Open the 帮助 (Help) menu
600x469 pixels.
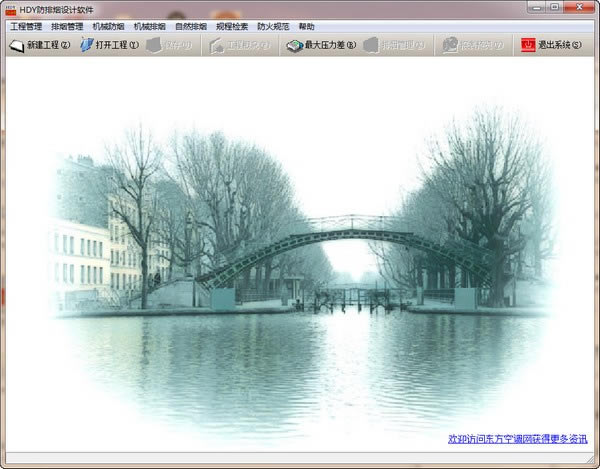coord(306,26)
